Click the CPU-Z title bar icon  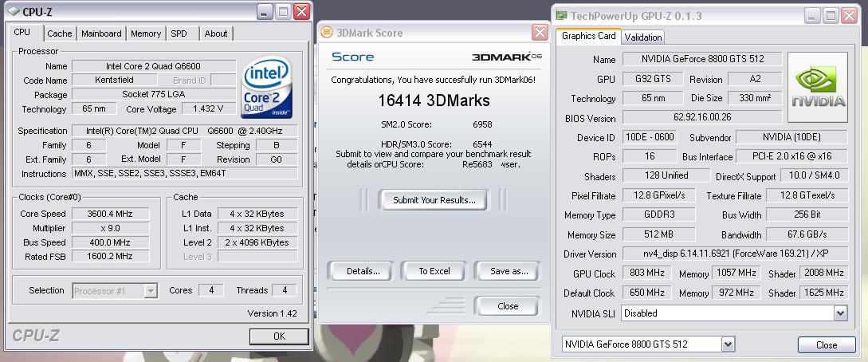tap(14, 12)
